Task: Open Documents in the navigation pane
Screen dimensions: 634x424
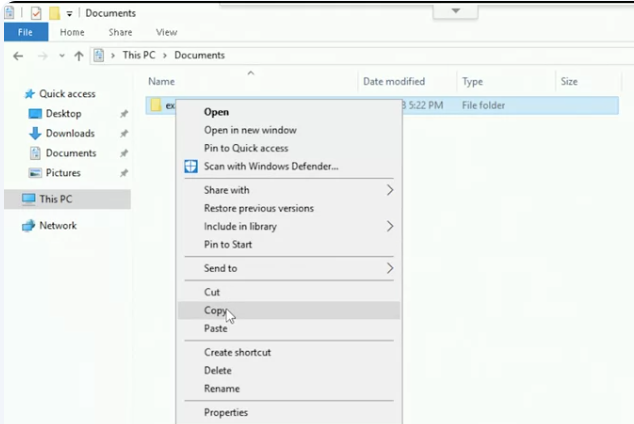Action: (x=71, y=153)
